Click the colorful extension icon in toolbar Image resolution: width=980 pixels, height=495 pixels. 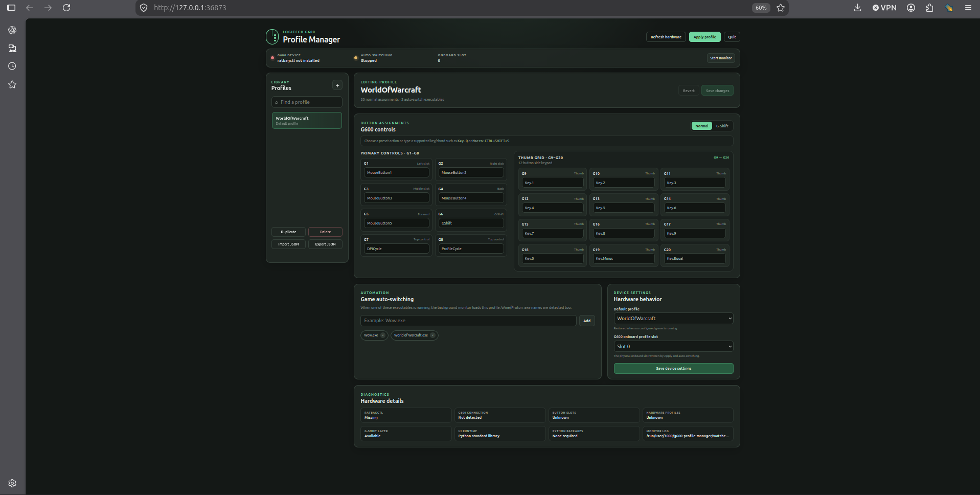pos(949,8)
